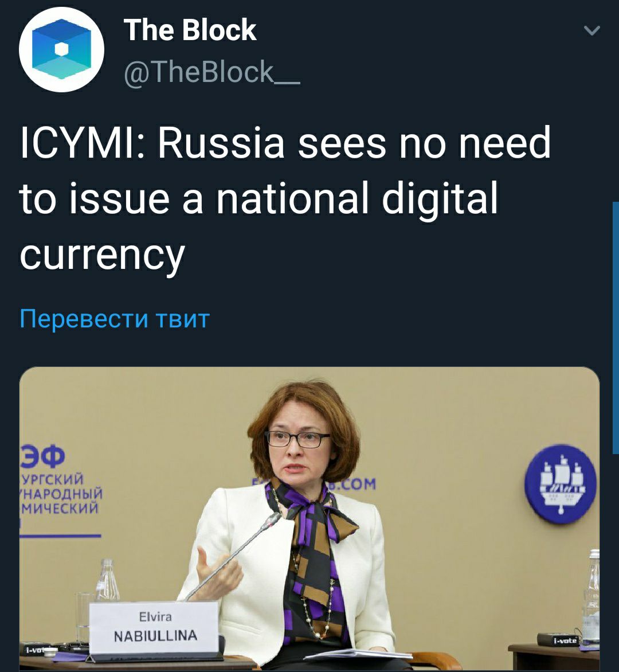Click the blue ship emblem in photo
The width and height of the screenshot is (619, 672).
coord(561,485)
